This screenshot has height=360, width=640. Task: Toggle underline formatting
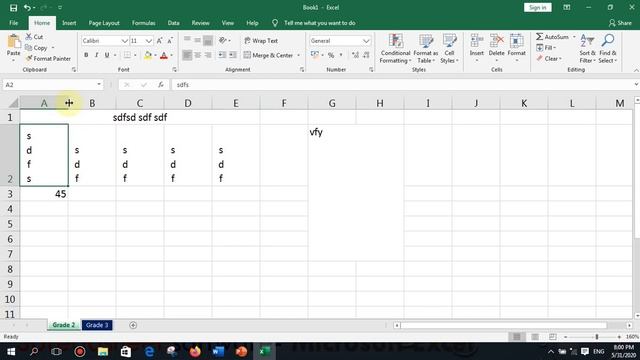pos(107,55)
